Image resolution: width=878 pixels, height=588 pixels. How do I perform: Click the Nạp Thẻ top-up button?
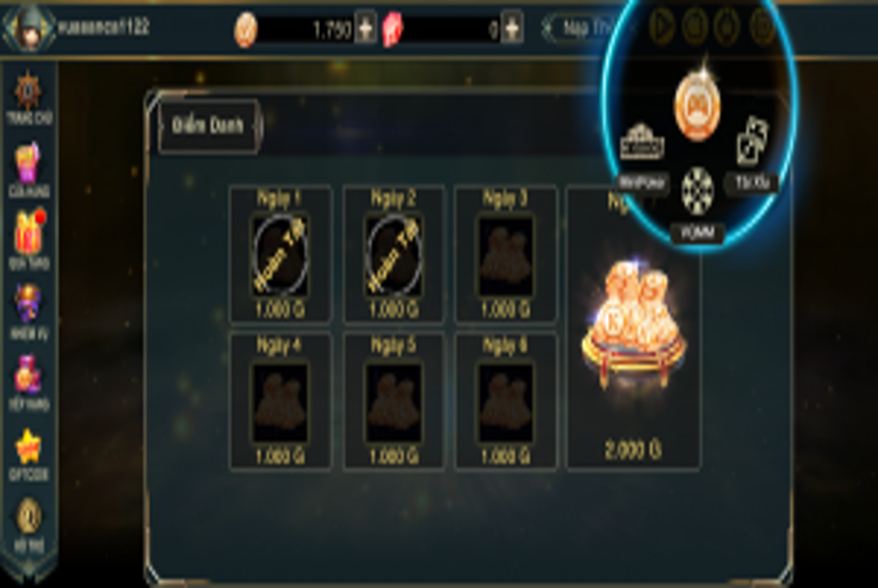click(585, 28)
